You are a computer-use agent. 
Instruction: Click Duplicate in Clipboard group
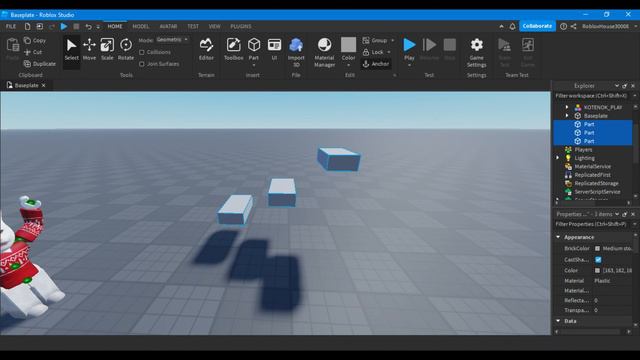click(x=40, y=64)
